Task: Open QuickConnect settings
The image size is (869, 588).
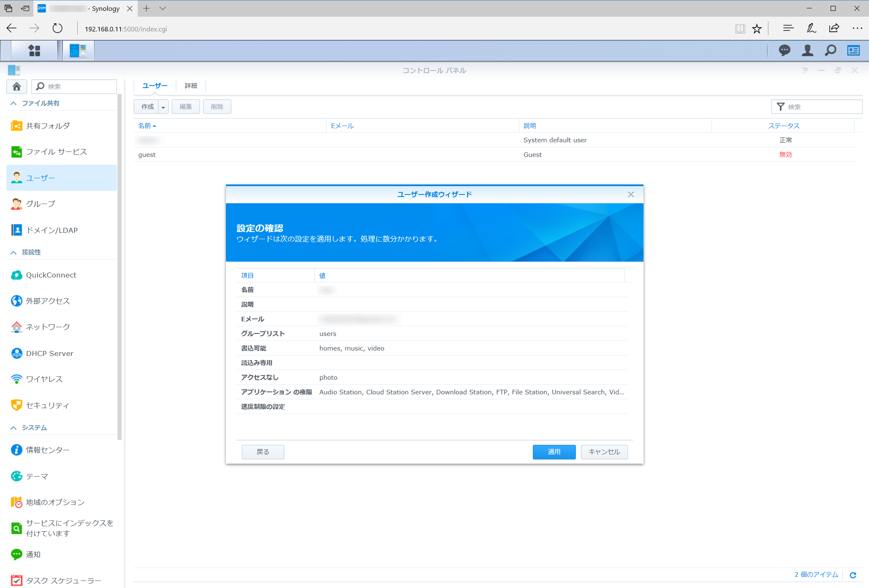Action: [51, 275]
